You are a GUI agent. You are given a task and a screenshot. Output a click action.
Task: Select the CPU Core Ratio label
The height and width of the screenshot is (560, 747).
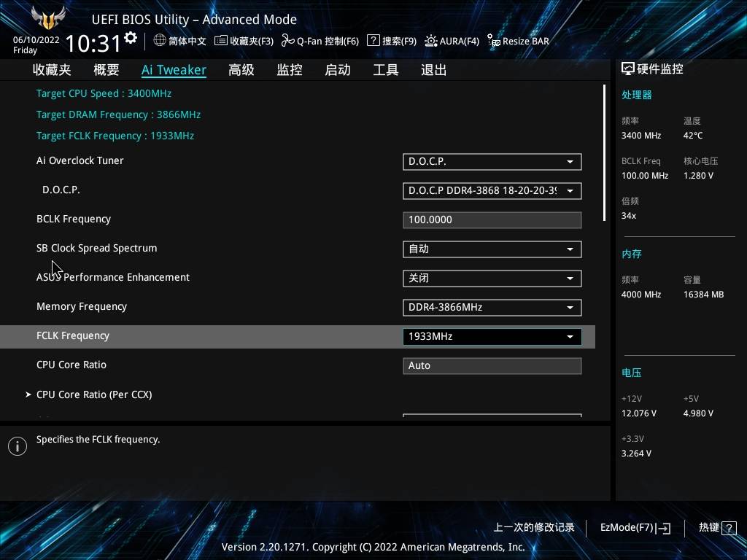(71, 365)
